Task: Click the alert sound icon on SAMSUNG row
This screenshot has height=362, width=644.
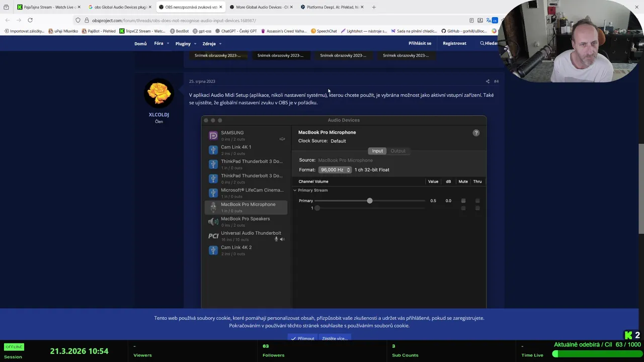Action: click(x=282, y=139)
